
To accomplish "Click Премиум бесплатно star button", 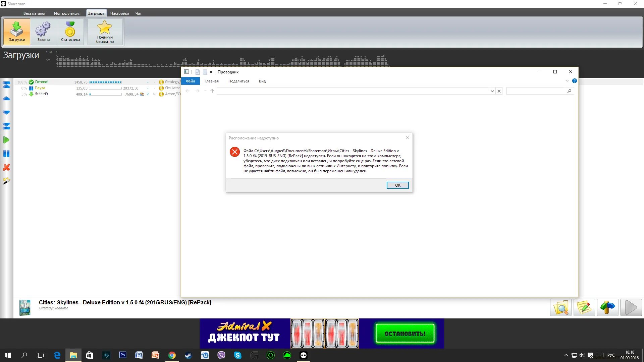I will point(105,32).
